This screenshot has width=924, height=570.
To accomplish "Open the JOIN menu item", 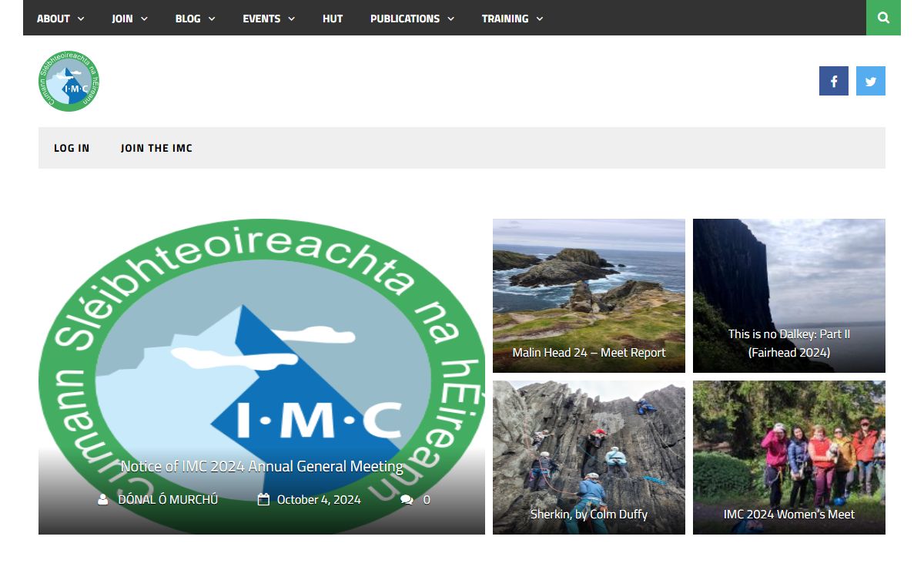I will point(122,18).
